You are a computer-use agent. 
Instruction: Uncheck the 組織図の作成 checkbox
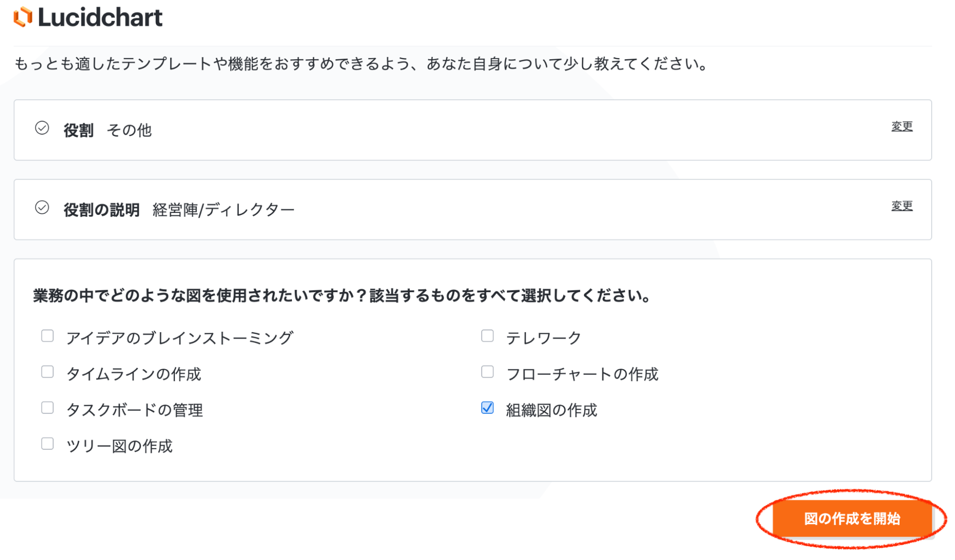pos(487,408)
